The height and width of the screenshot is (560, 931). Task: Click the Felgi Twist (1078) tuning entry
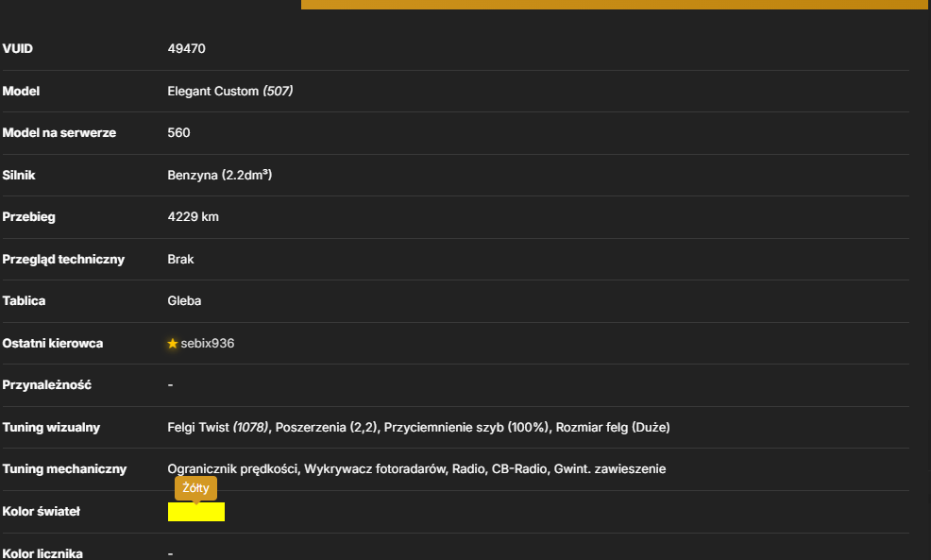(218, 427)
